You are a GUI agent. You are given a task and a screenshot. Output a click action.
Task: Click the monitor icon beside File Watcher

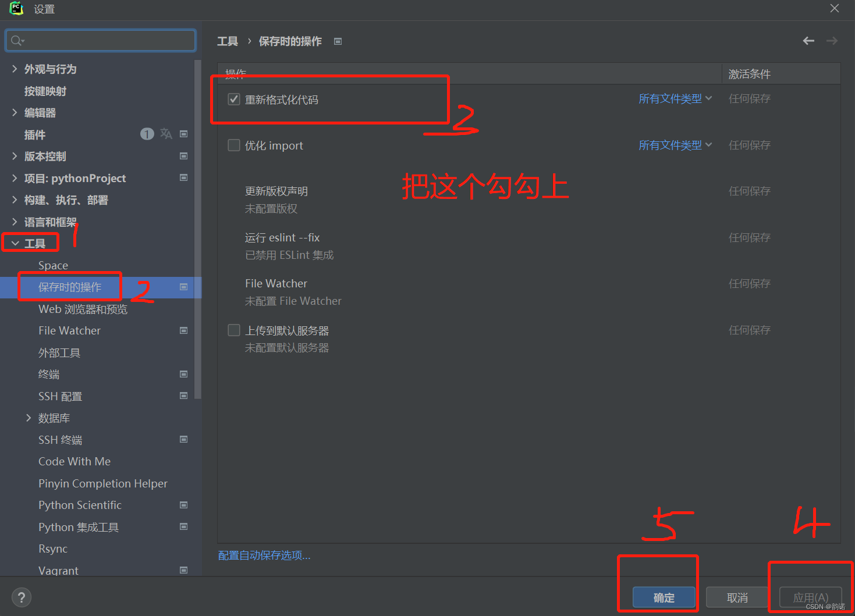click(x=183, y=330)
